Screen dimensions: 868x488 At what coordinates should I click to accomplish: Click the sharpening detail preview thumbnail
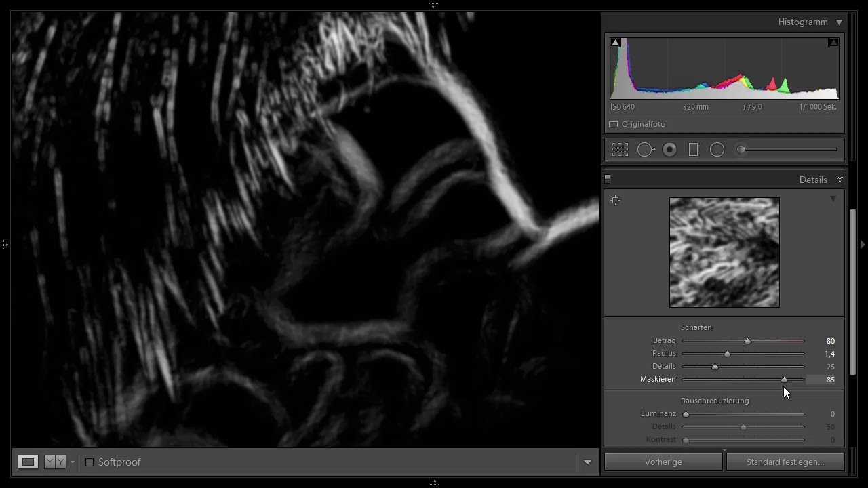(724, 252)
